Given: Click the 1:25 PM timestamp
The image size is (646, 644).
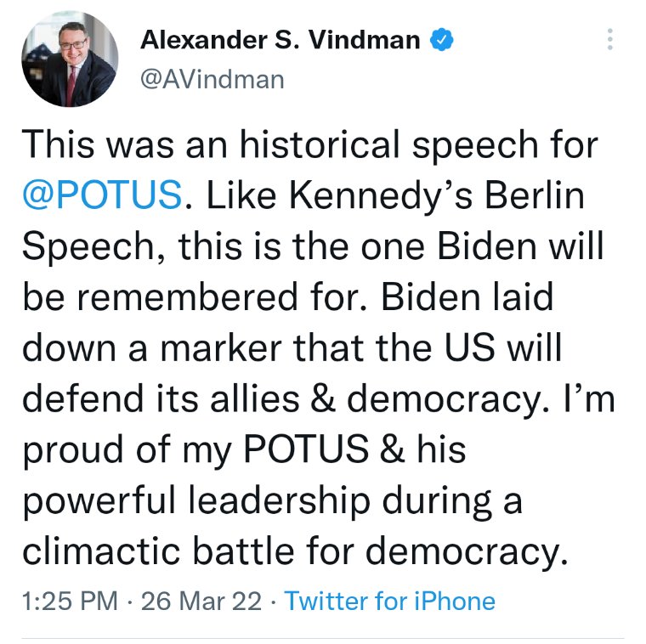Looking at the screenshot, I should point(70,601).
